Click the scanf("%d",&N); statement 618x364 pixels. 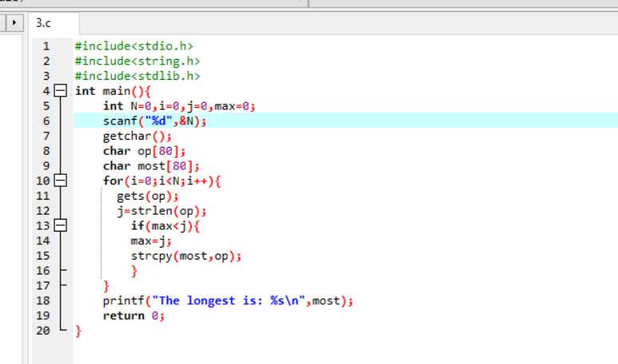[155, 121]
